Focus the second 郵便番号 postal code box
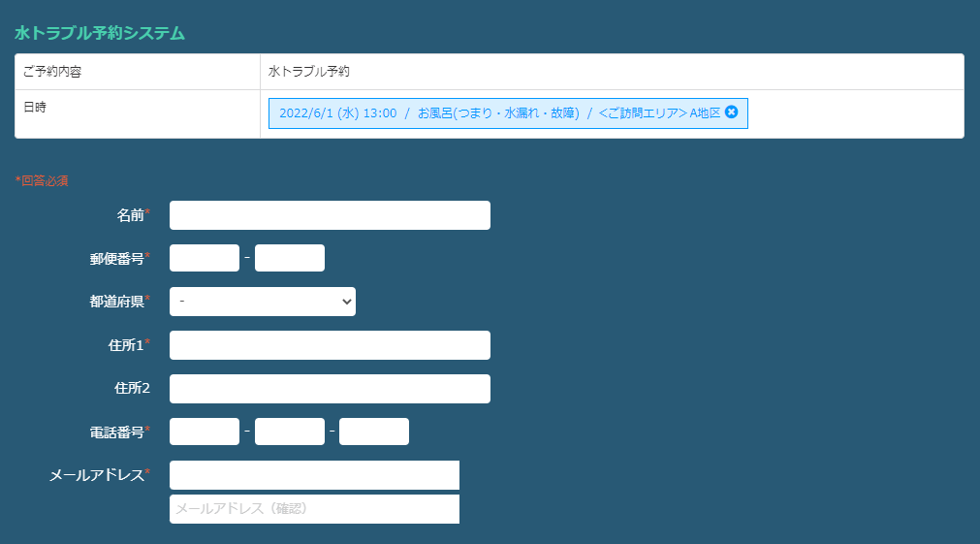 pos(290,258)
